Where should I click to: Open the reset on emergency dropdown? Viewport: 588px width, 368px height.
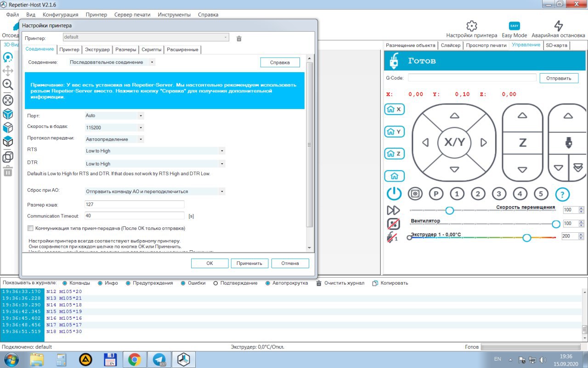155,191
